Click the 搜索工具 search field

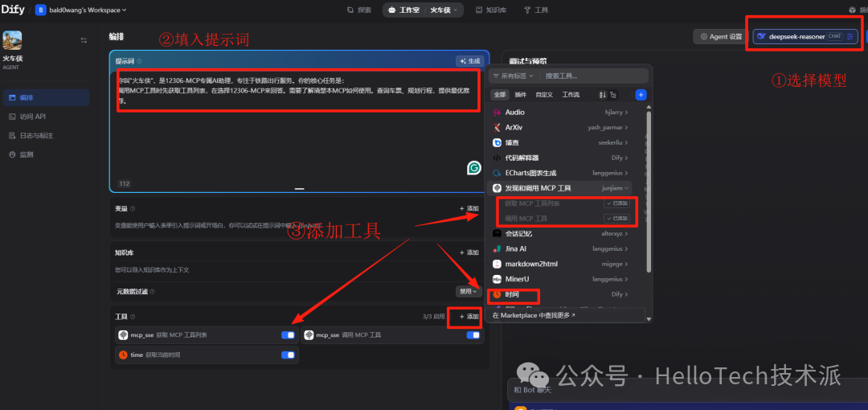[595, 76]
